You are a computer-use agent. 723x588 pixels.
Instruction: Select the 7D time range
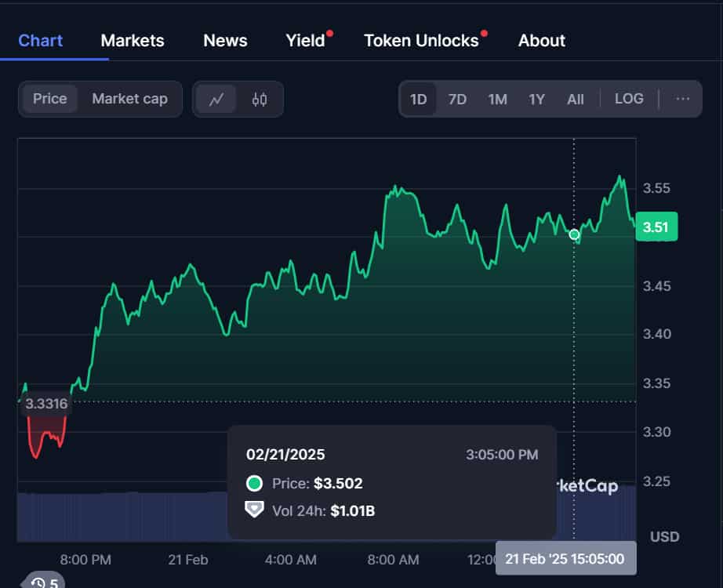[457, 99]
